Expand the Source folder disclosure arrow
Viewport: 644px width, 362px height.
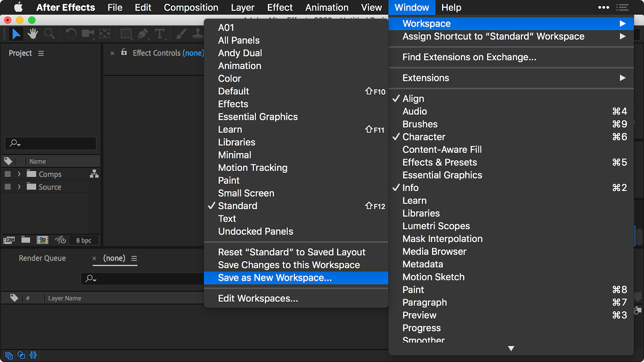(19, 187)
